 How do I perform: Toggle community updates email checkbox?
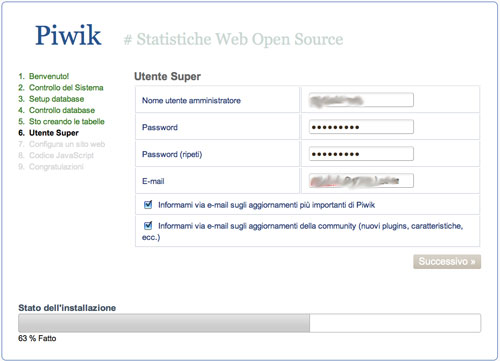[x=148, y=226]
